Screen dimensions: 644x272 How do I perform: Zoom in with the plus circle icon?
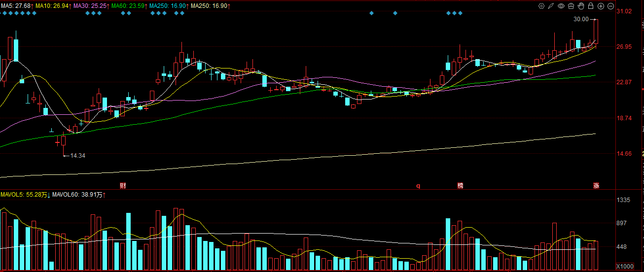coord(601,6)
